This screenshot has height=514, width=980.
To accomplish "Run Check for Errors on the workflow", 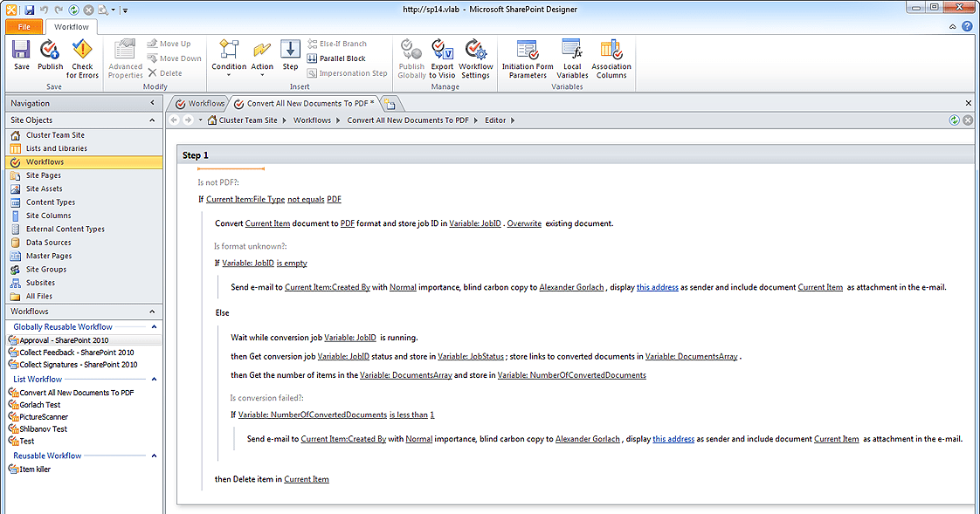I will coord(82,59).
